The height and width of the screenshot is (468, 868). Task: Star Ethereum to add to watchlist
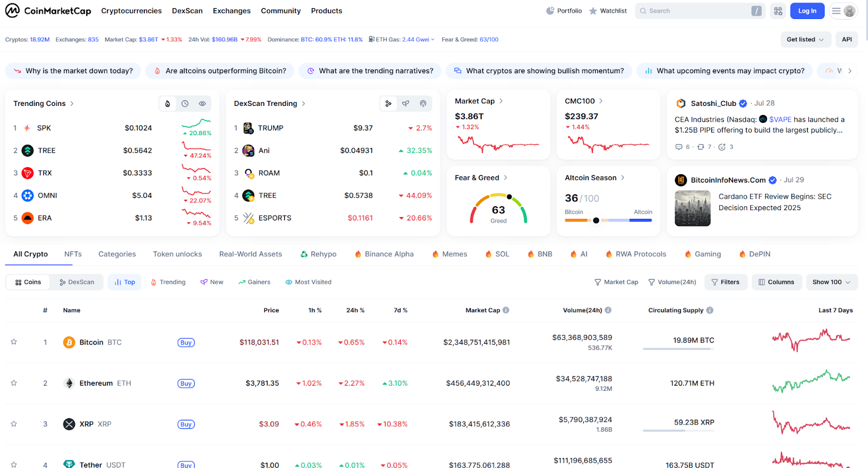point(14,383)
